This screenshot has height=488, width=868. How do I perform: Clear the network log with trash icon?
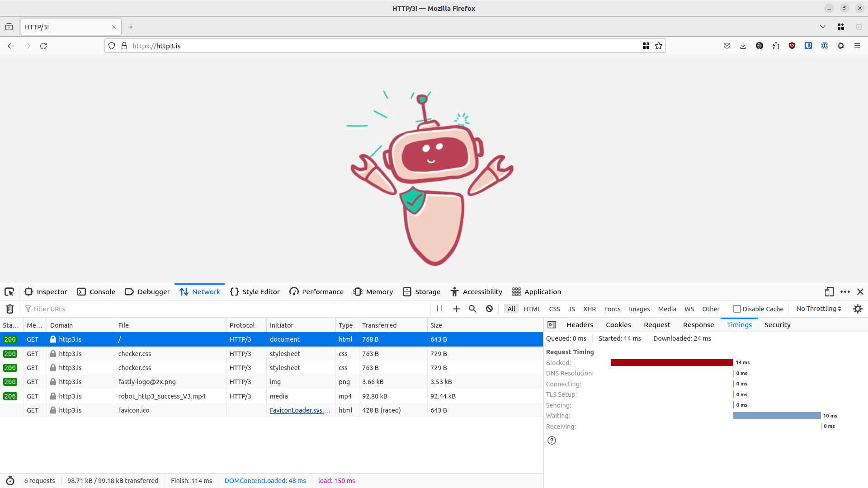point(10,309)
